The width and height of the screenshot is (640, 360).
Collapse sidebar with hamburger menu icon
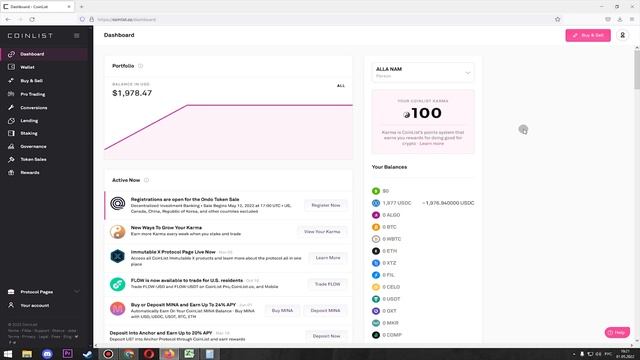click(x=77, y=36)
